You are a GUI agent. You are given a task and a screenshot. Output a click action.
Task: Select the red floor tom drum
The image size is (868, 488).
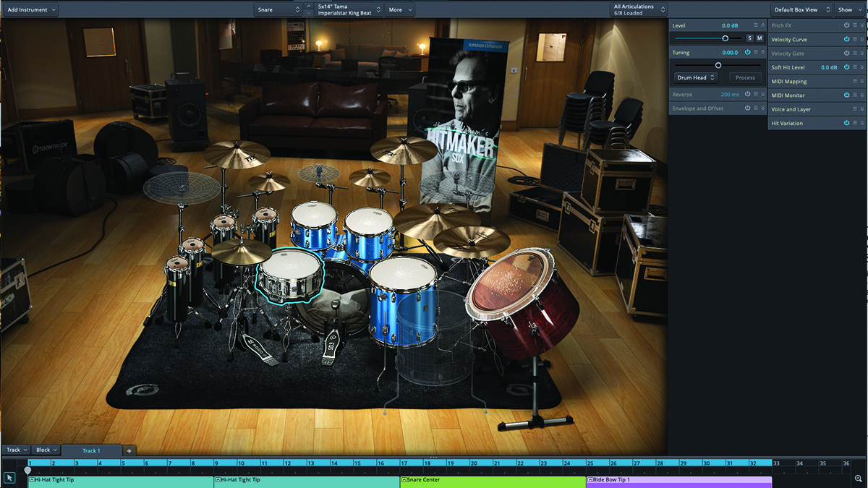522,304
